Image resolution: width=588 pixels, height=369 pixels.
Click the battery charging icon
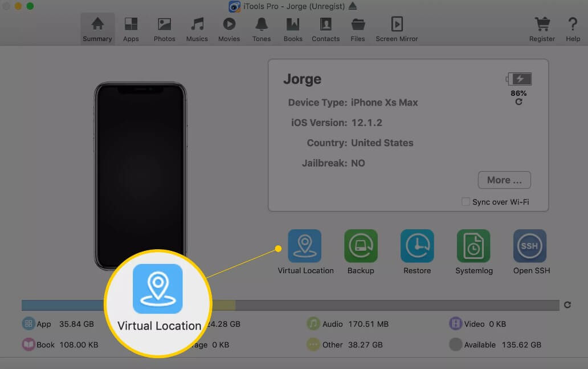click(x=519, y=79)
